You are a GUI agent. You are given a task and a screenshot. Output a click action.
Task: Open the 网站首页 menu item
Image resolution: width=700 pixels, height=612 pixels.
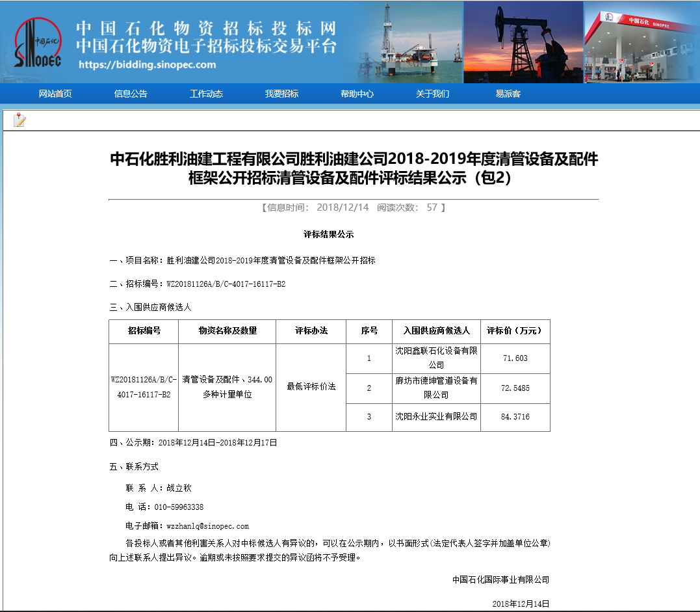click(x=55, y=94)
